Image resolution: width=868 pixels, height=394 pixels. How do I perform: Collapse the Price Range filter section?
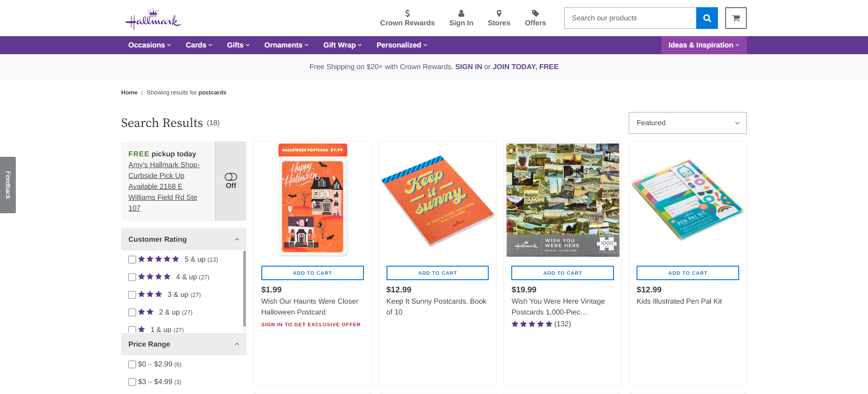coord(236,344)
